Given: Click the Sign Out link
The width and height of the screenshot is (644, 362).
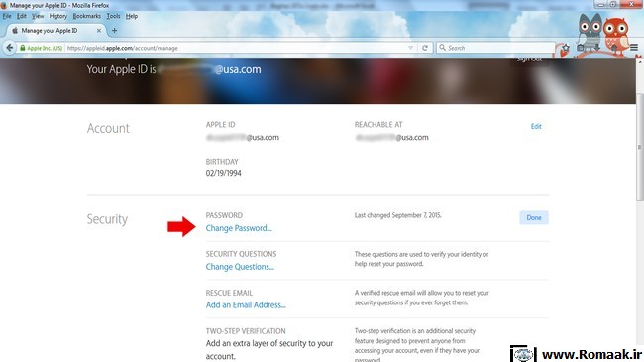Looking at the screenshot, I should click(529, 59).
